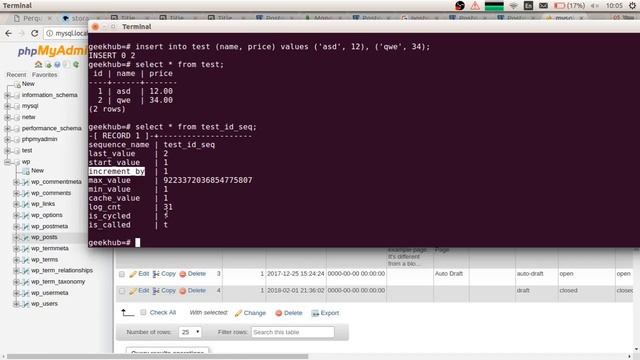
Task: Open the system power gear menu
Action: point(632,6)
